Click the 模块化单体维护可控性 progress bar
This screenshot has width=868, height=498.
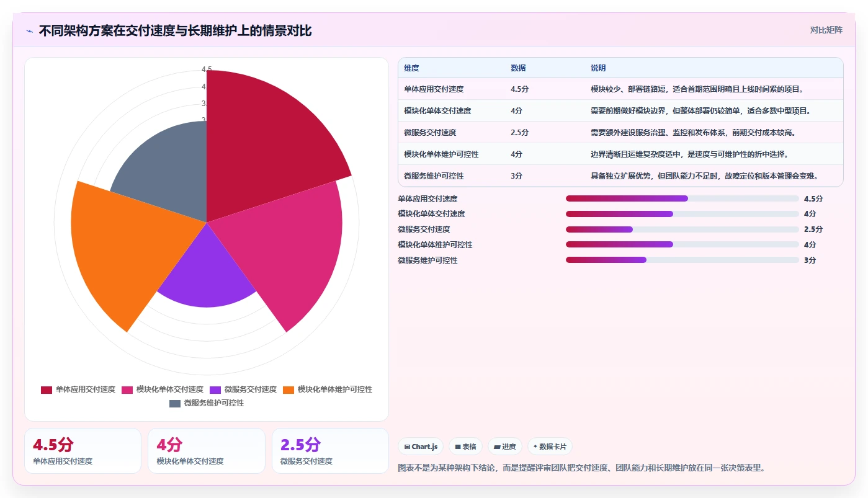(x=682, y=244)
